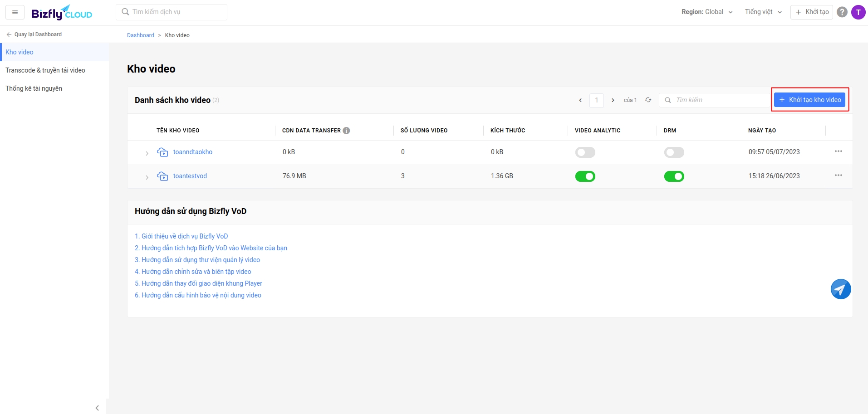This screenshot has height=414, width=868.
Task: Open the toantestvod video store link
Action: pyautogui.click(x=190, y=176)
